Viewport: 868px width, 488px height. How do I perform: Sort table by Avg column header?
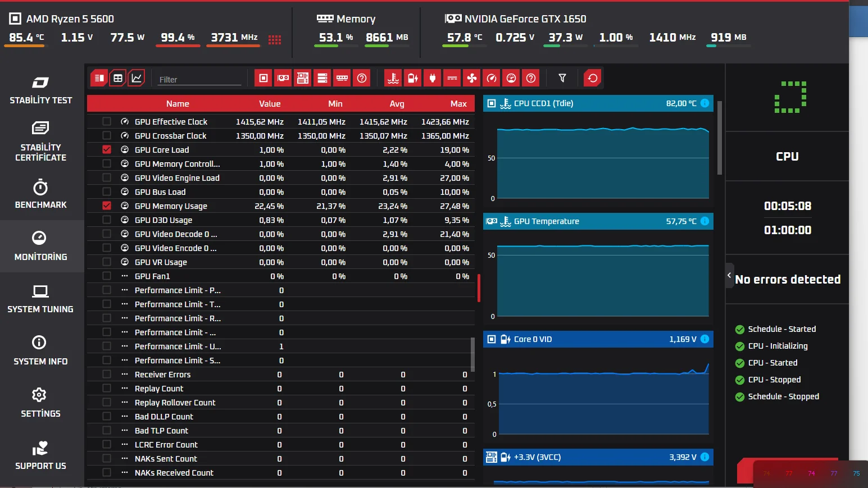coord(397,104)
